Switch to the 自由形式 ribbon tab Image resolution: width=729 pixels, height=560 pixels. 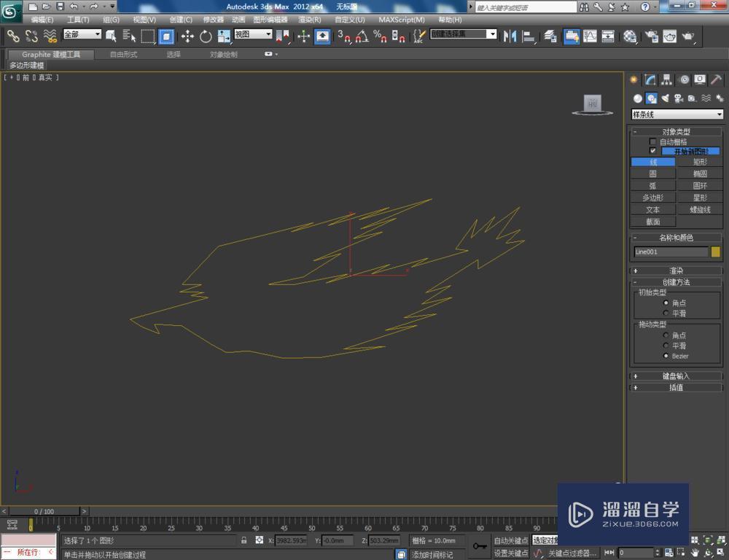[x=123, y=55]
